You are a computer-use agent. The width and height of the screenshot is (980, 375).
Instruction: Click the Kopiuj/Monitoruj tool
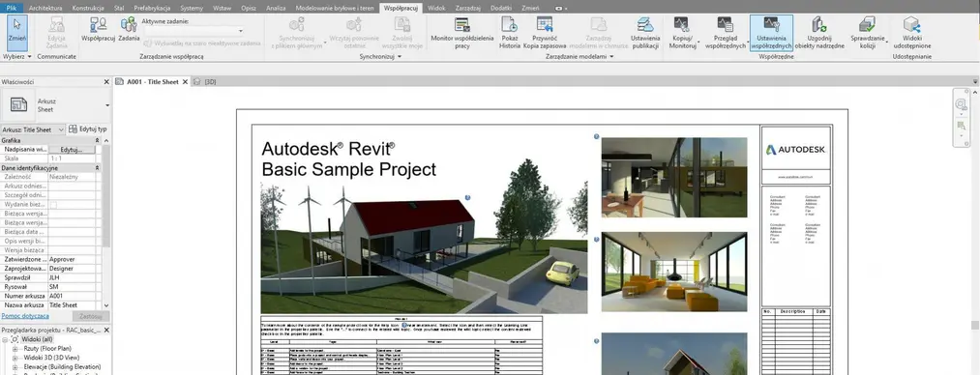[682, 33]
